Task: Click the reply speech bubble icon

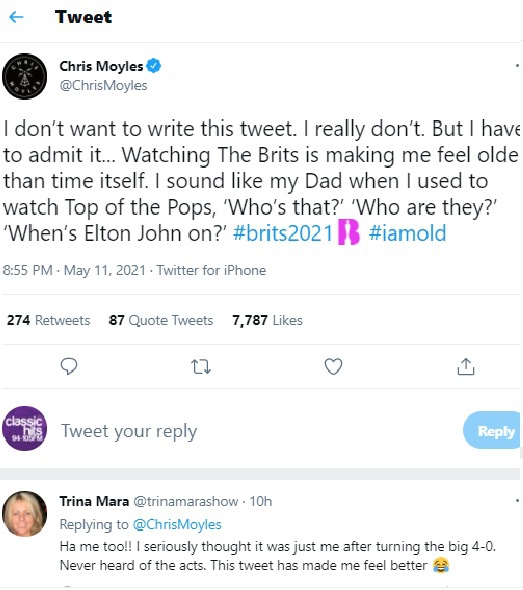Action: tap(69, 366)
